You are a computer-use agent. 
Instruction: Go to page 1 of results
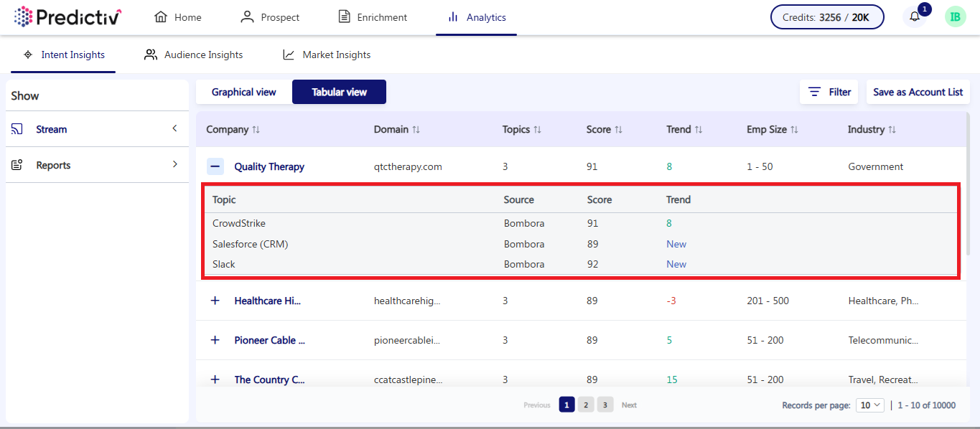point(567,405)
